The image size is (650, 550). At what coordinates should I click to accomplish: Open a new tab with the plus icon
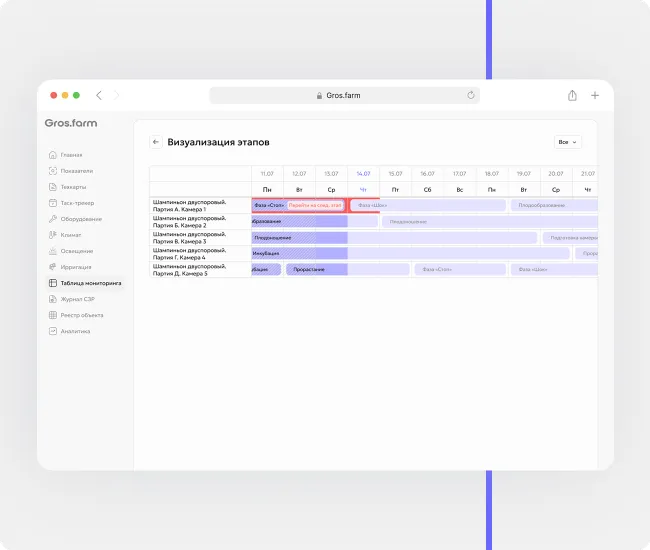point(595,95)
